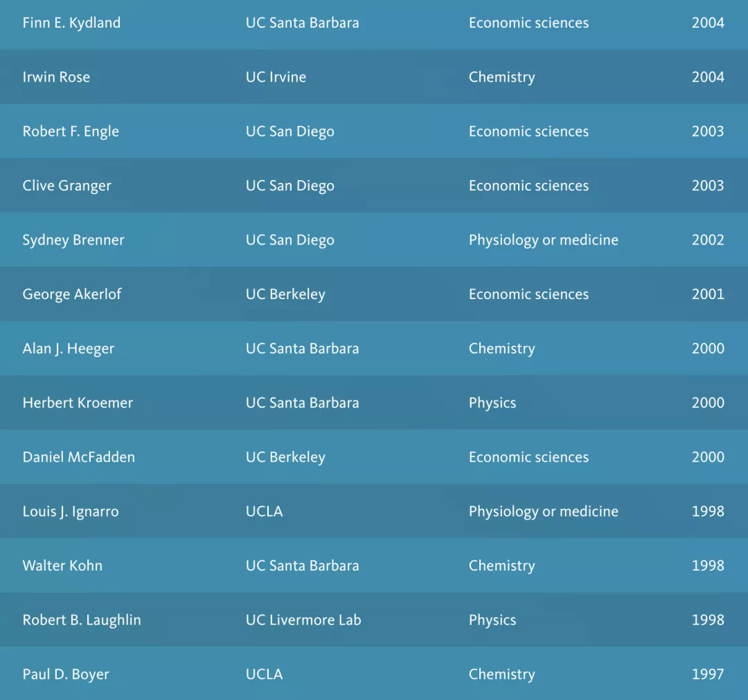This screenshot has width=748, height=700.
Task: Click Sydney Brenner's name
Action: point(73,240)
